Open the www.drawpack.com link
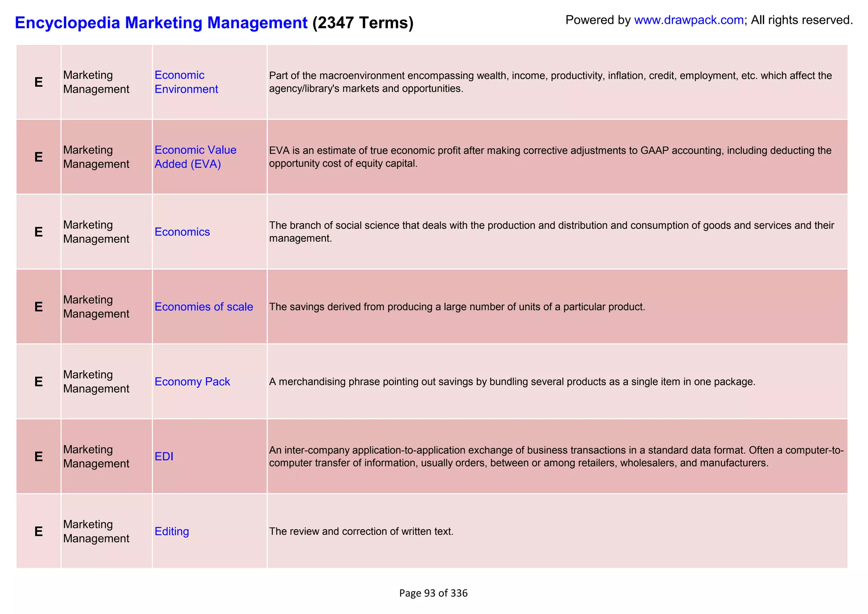 pyautogui.click(x=689, y=20)
